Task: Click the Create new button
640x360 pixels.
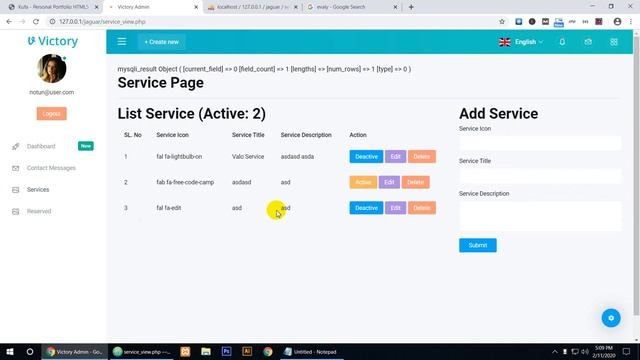Action: pyautogui.click(x=162, y=42)
